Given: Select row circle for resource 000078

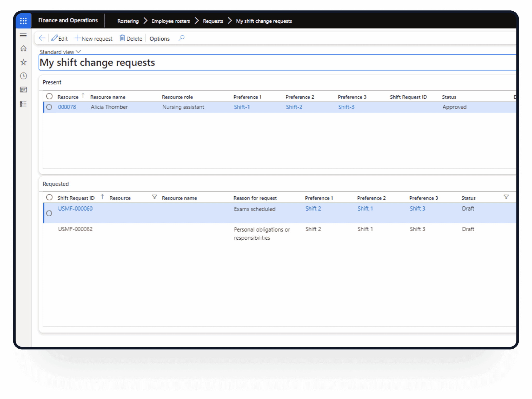Looking at the screenshot, I should 49,107.
